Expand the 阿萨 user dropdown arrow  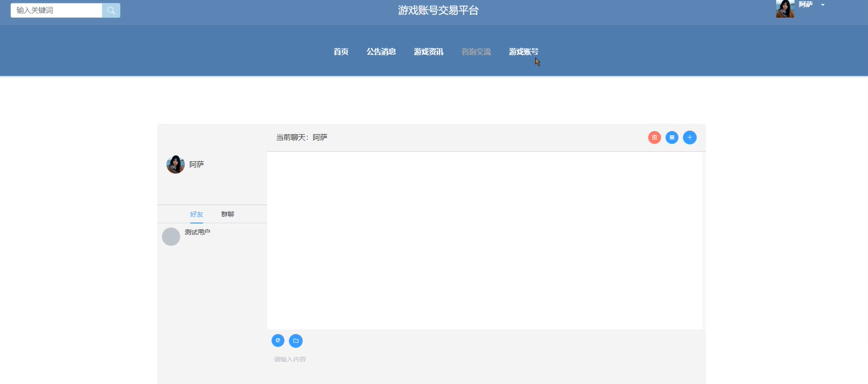[x=823, y=5]
